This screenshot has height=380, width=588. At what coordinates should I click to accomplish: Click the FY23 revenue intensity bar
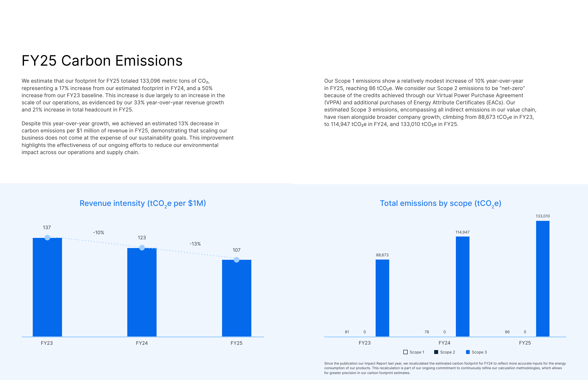tap(47, 287)
